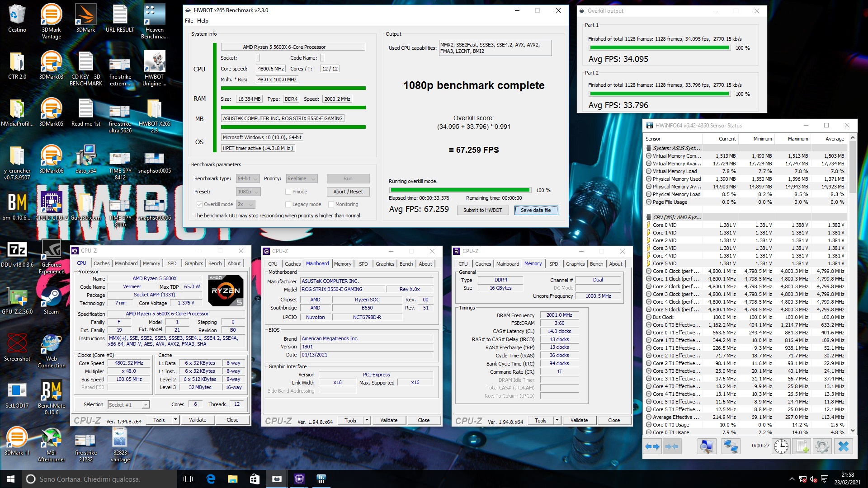Image resolution: width=868 pixels, height=488 pixels.
Task: Open Tools dropdown arrow in CPU-Z Memory window
Action: click(x=557, y=420)
